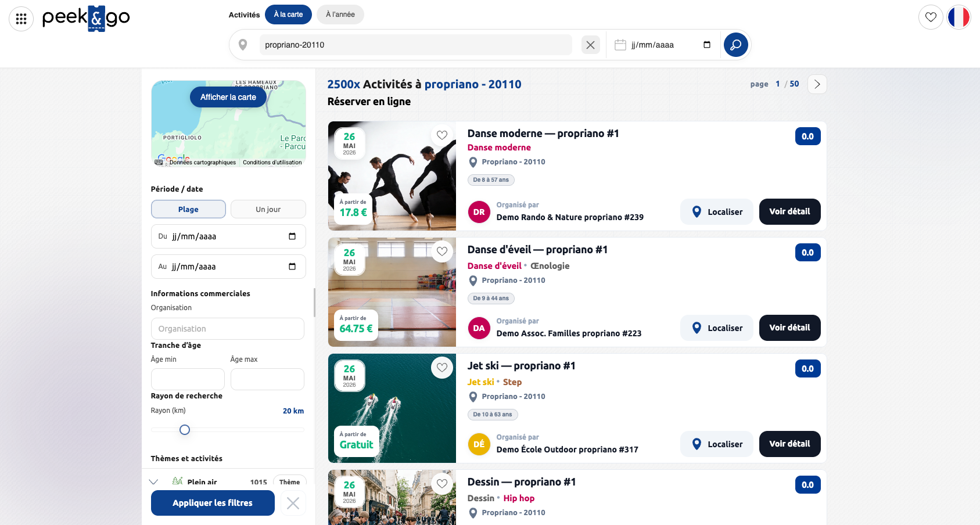Favorite the Danse d'éveil activity
Viewport: 980px width, 525px height.
point(442,251)
